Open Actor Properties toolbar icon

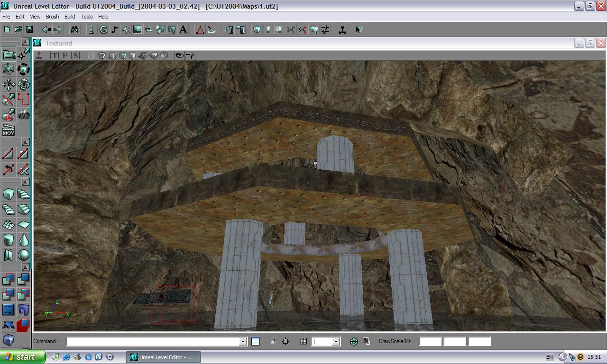click(229, 29)
